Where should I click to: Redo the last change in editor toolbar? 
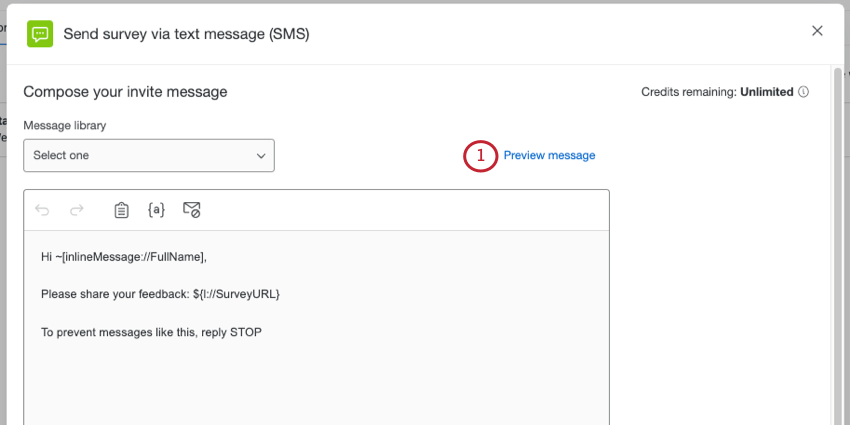point(77,210)
